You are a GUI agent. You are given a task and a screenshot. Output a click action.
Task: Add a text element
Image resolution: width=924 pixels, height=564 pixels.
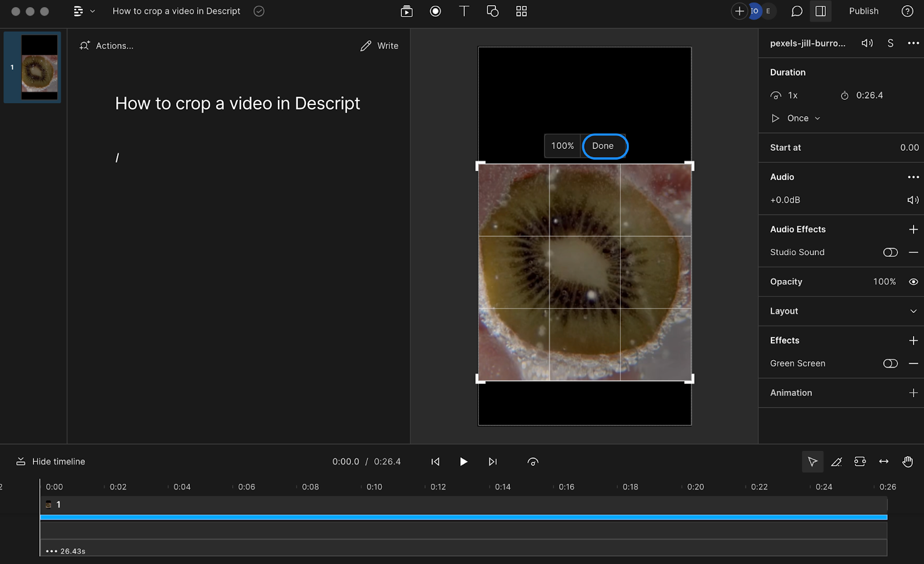tap(464, 11)
